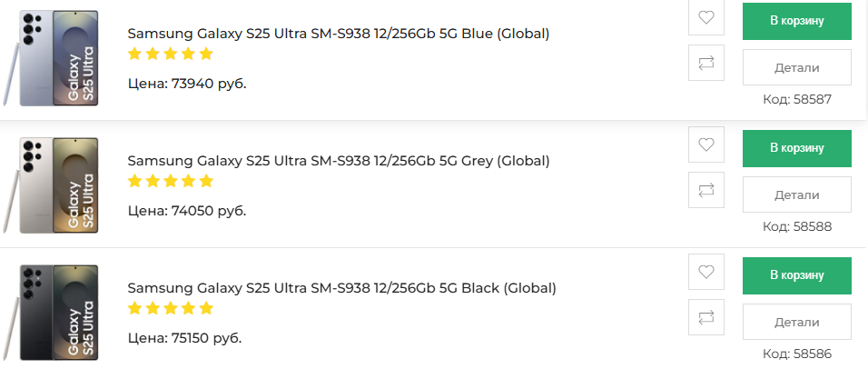
Task: Add Blue S25 Ultra to cart
Action: (x=796, y=21)
